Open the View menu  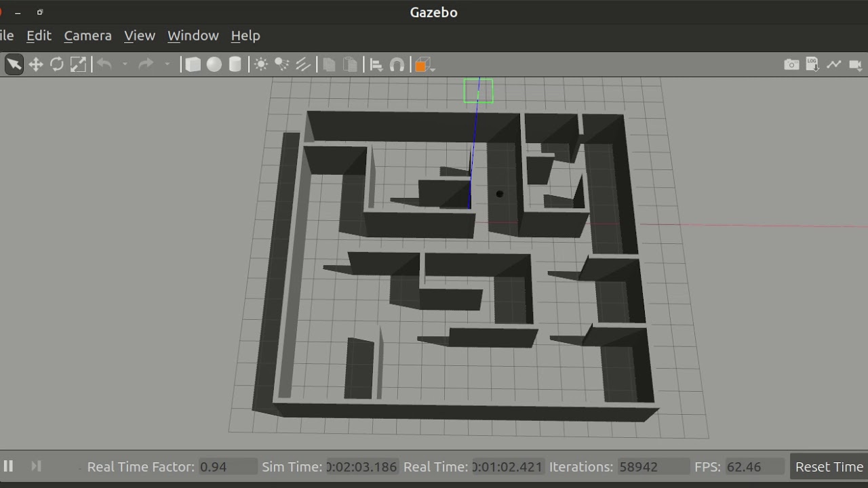[140, 35]
